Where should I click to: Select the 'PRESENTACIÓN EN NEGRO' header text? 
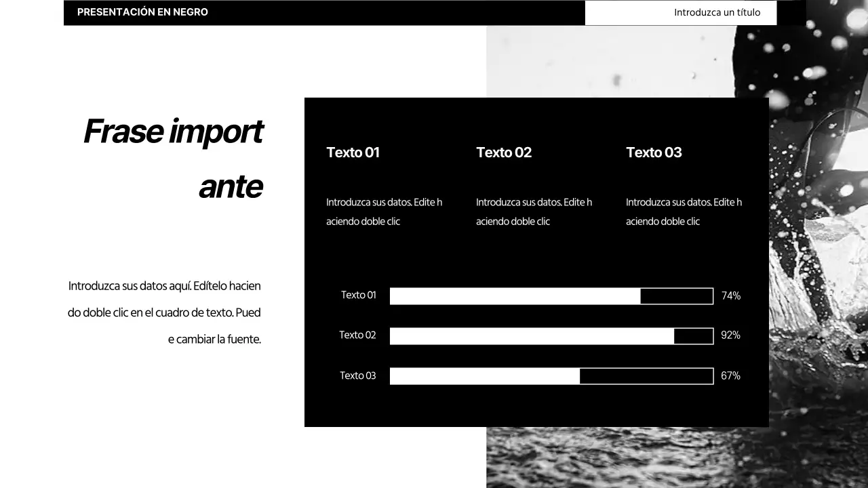coord(142,12)
